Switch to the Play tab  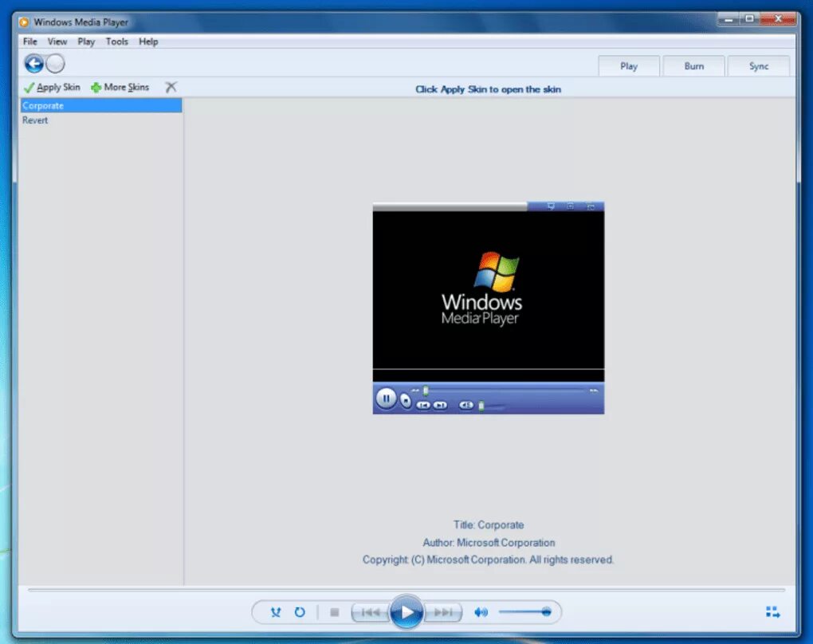tap(629, 66)
